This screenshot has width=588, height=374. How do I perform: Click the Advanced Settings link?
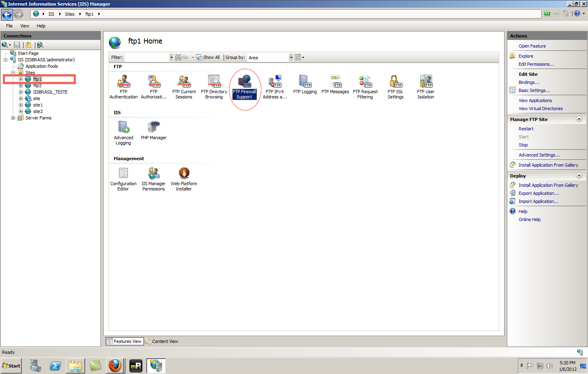pyautogui.click(x=539, y=155)
